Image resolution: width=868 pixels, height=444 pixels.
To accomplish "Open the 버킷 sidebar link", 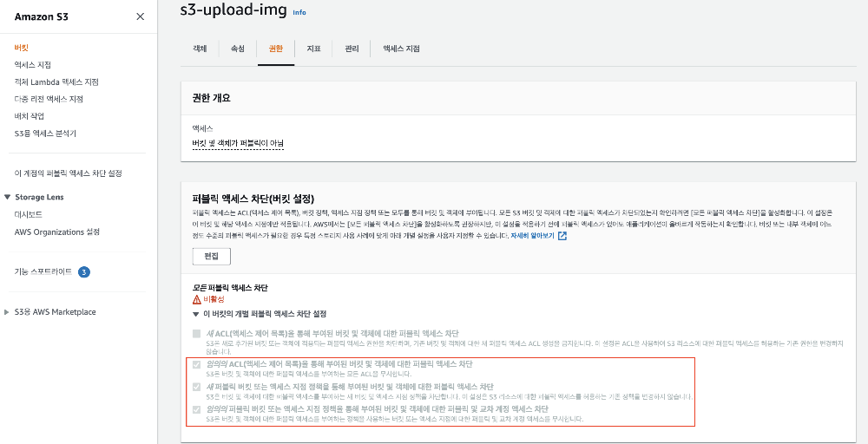I will point(22,48).
